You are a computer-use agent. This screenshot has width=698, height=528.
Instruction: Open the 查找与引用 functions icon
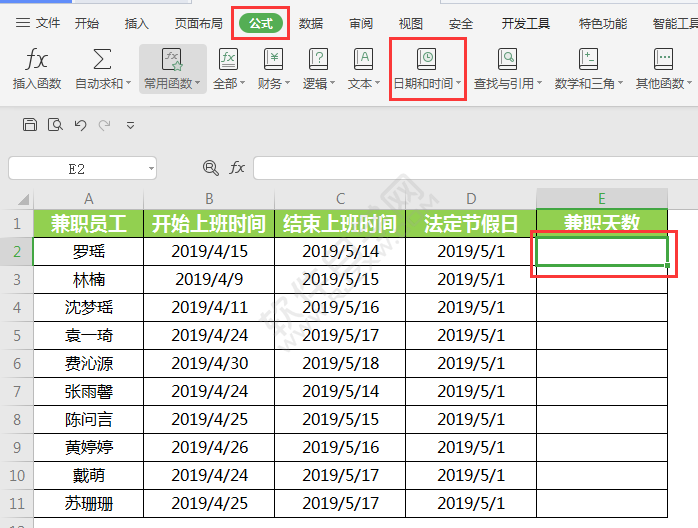click(x=507, y=59)
